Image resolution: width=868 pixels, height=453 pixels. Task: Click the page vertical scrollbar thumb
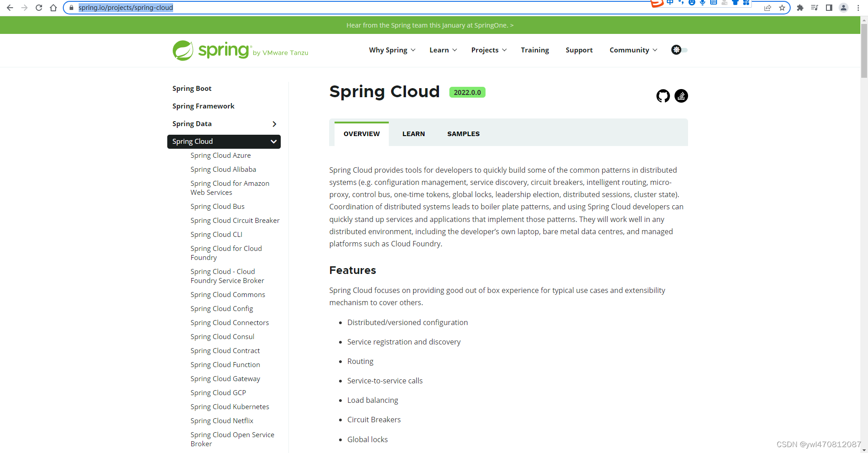864,51
